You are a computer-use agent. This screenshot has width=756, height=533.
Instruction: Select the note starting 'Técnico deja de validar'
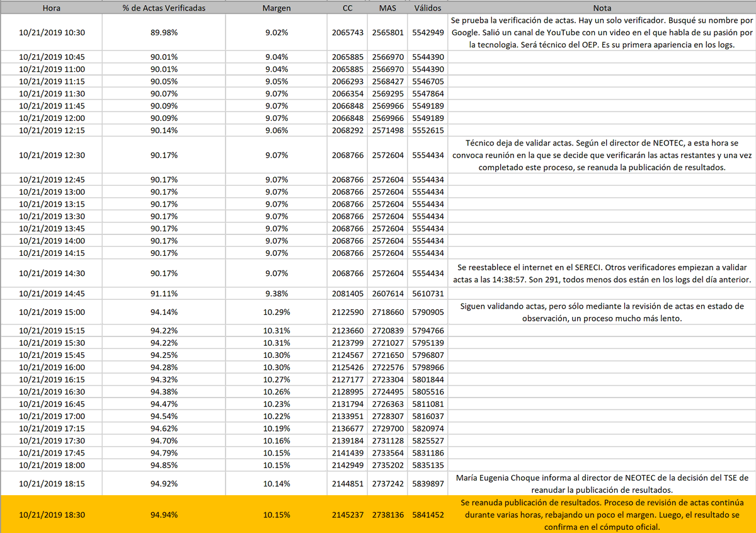pos(602,154)
